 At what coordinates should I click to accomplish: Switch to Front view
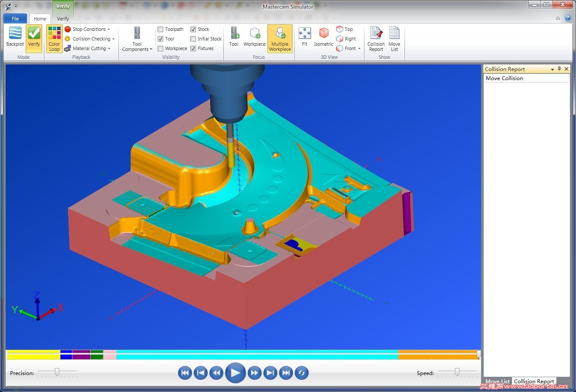point(346,48)
